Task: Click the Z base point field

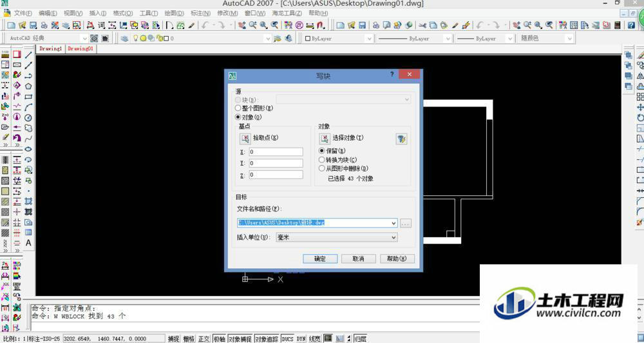Action: coord(276,175)
